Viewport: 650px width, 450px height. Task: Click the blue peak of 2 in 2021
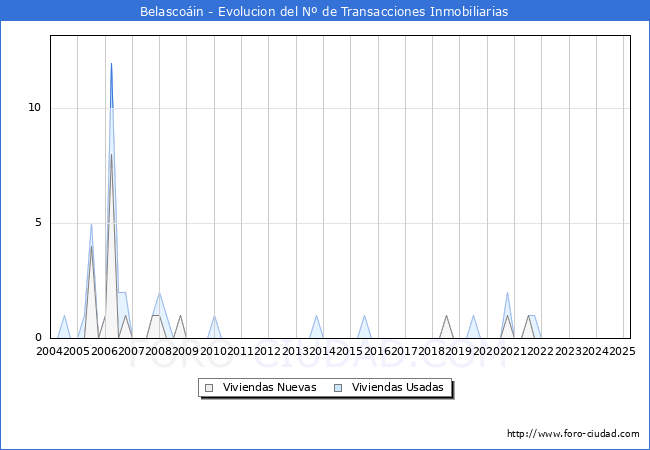[x=507, y=293]
